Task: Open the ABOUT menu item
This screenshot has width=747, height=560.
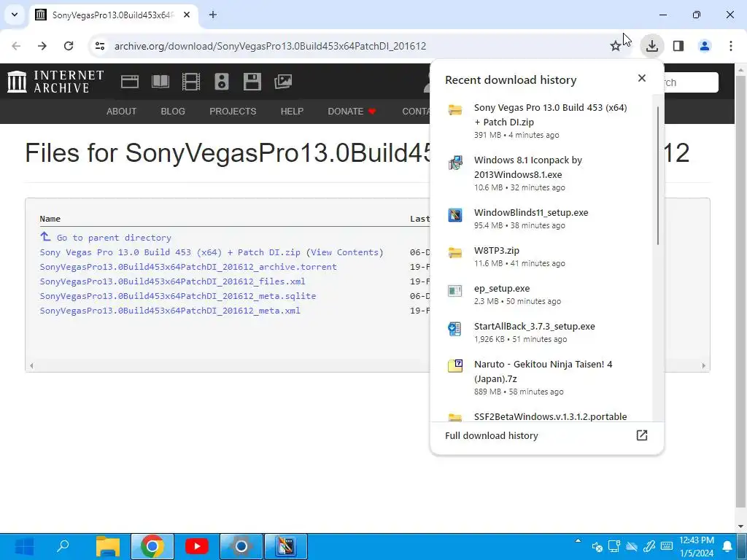Action: coord(122,112)
